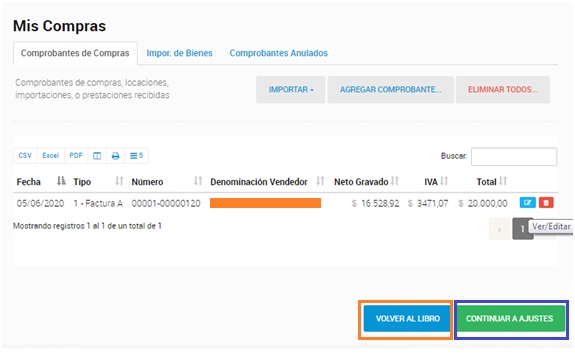Click CONTINUAR A AJUSTES button
Viewport: 575px width, 360px height.
tap(510, 319)
